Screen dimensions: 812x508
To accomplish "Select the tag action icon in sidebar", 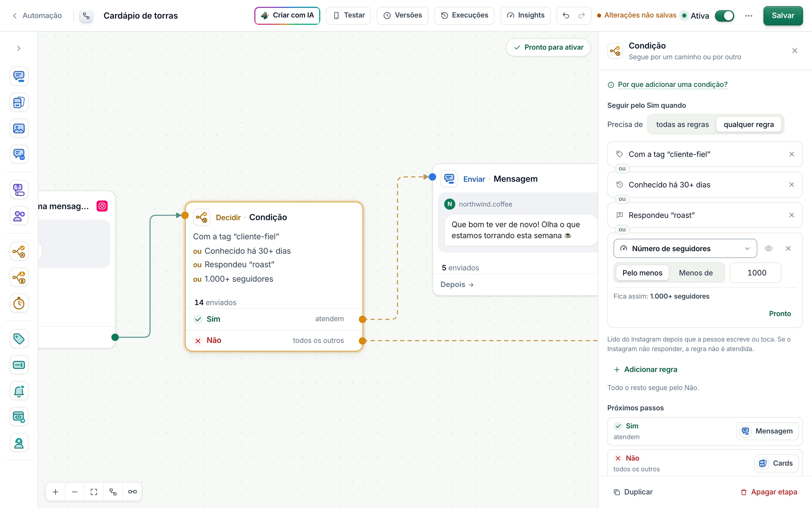I will (x=19, y=339).
